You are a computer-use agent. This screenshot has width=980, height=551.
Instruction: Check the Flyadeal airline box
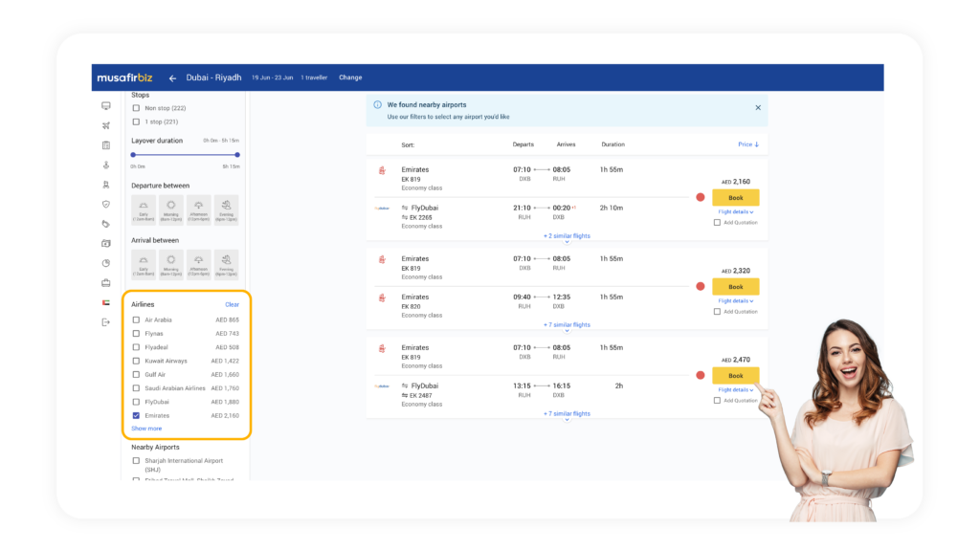coord(136,347)
